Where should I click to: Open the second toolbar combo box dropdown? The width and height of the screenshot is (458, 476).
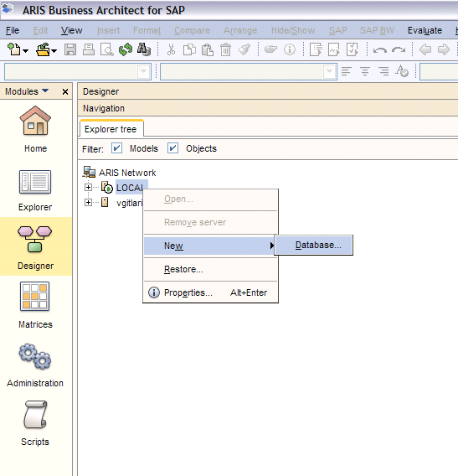tap(329, 71)
